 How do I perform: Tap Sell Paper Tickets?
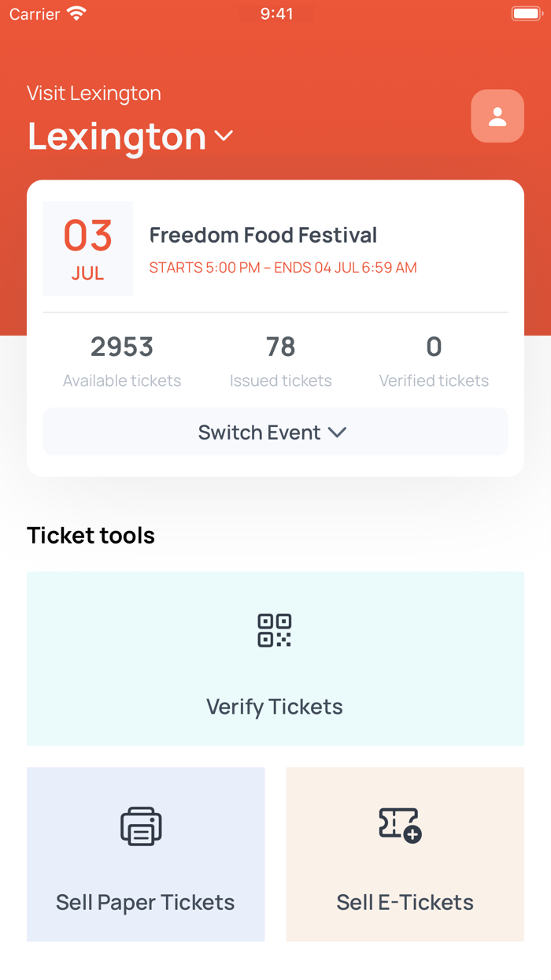tap(145, 854)
